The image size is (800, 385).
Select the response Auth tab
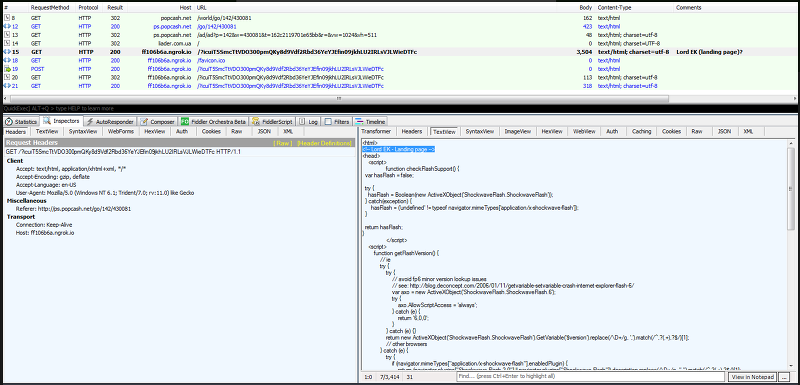[x=612, y=132]
